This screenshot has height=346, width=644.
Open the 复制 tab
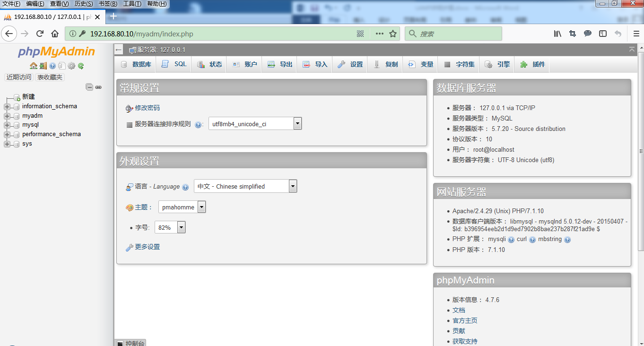tap(385, 64)
